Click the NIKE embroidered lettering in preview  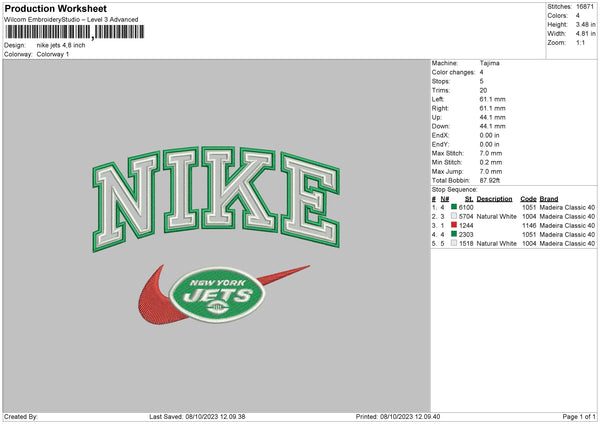click(216, 198)
